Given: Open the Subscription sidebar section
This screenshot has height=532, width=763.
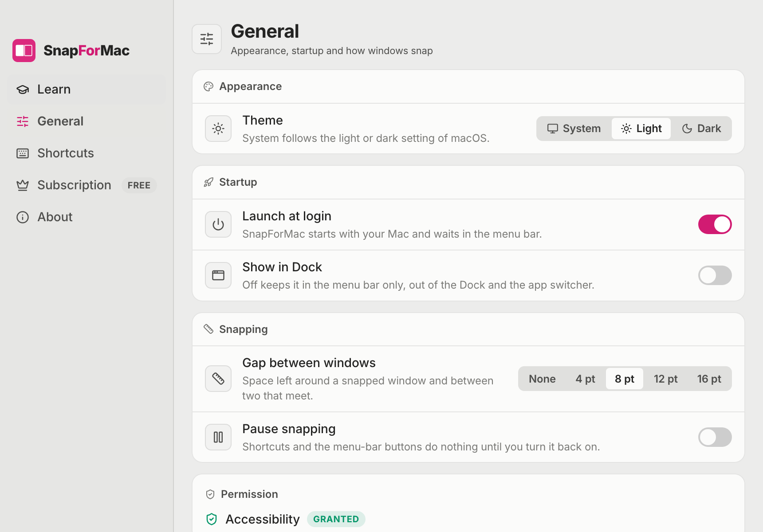Looking at the screenshot, I should (x=87, y=185).
